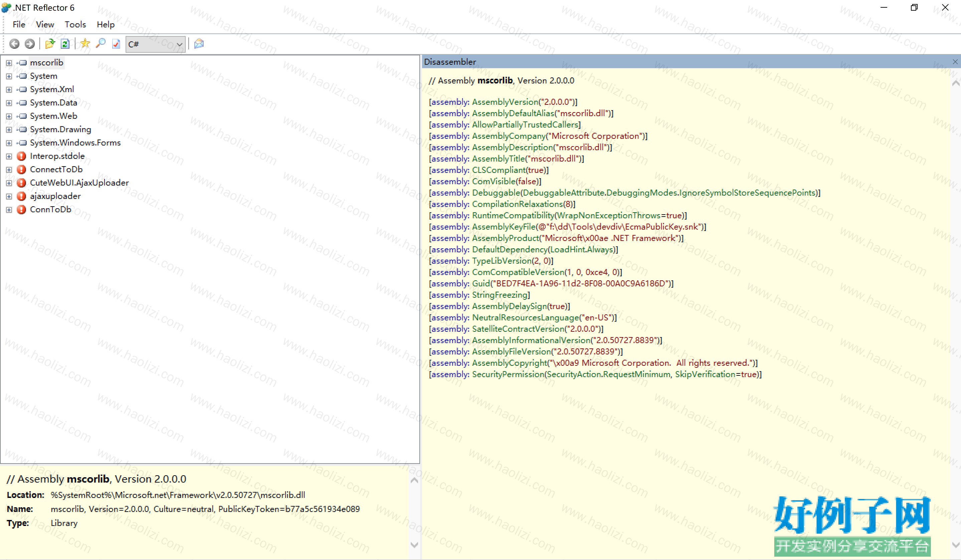Image resolution: width=961 pixels, height=560 pixels.
Task: Expand the System assembly node
Action: pyautogui.click(x=9, y=76)
